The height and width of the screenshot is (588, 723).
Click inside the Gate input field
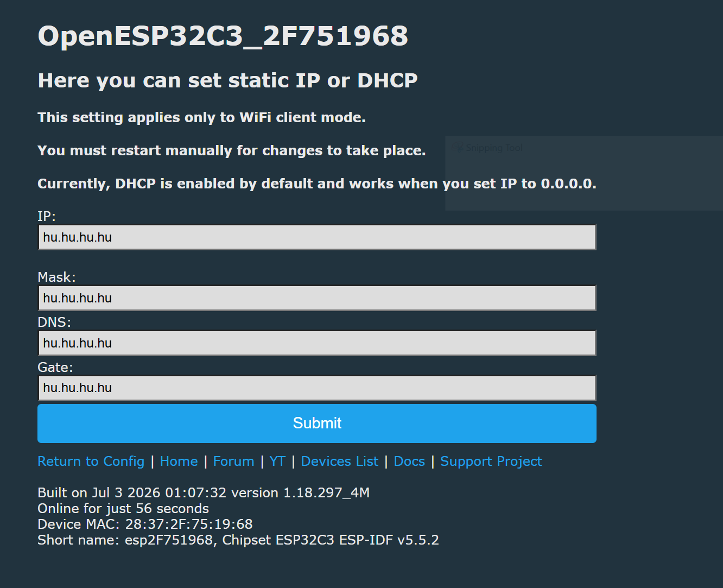tap(317, 388)
